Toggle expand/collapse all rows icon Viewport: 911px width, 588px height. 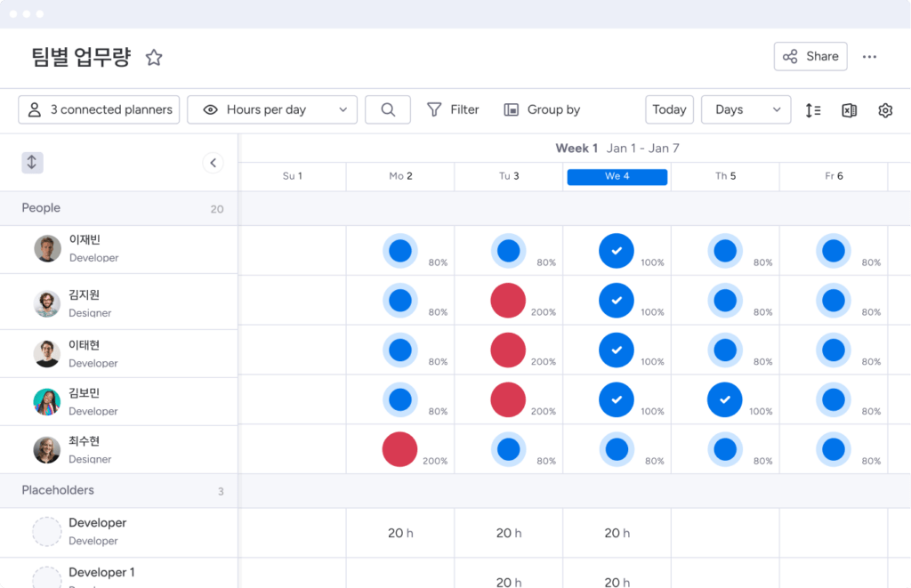coord(32,163)
